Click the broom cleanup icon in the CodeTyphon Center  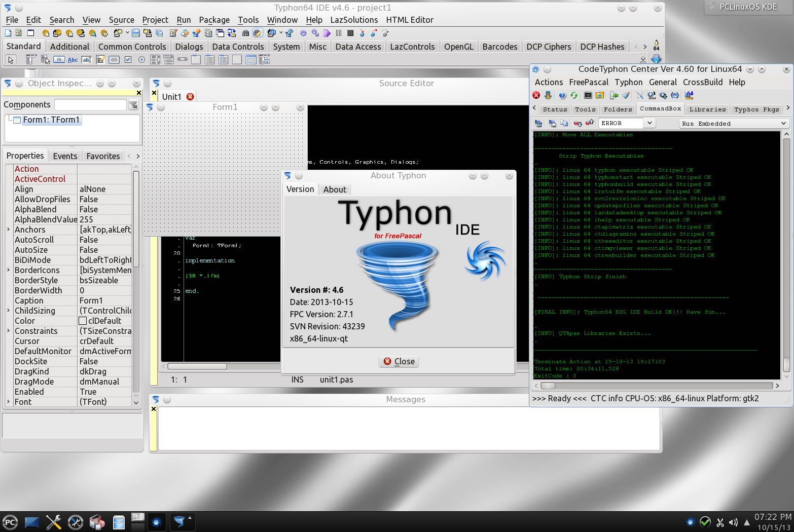coord(626,95)
